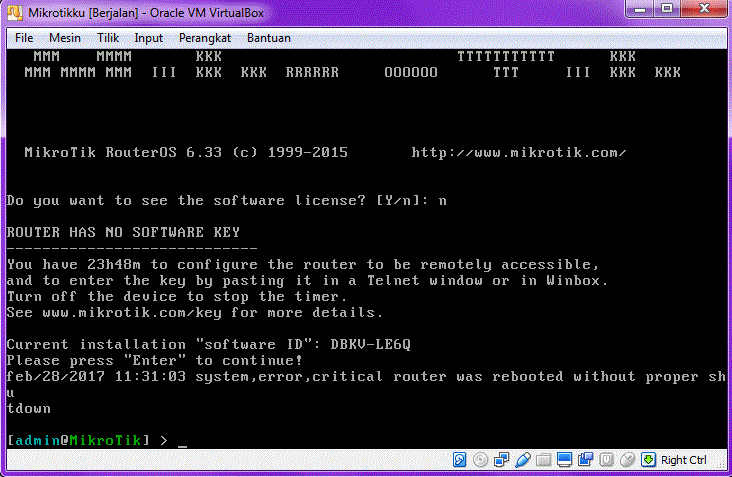Click the http://www.mikrotik.com/ text
The width and height of the screenshot is (732, 477).
pyautogui.click(x=519, y=153)
